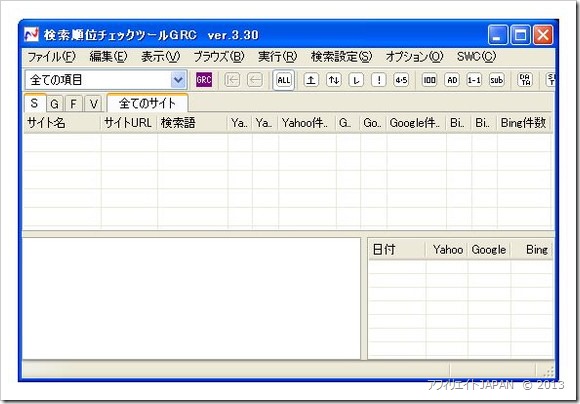Switch to the G tab

click(x=54, y=104)
